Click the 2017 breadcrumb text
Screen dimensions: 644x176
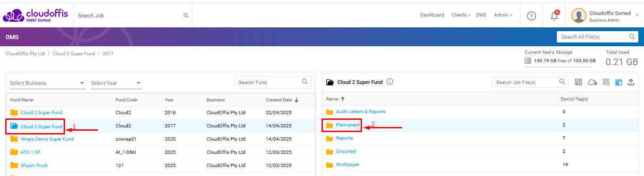[108, 54]
